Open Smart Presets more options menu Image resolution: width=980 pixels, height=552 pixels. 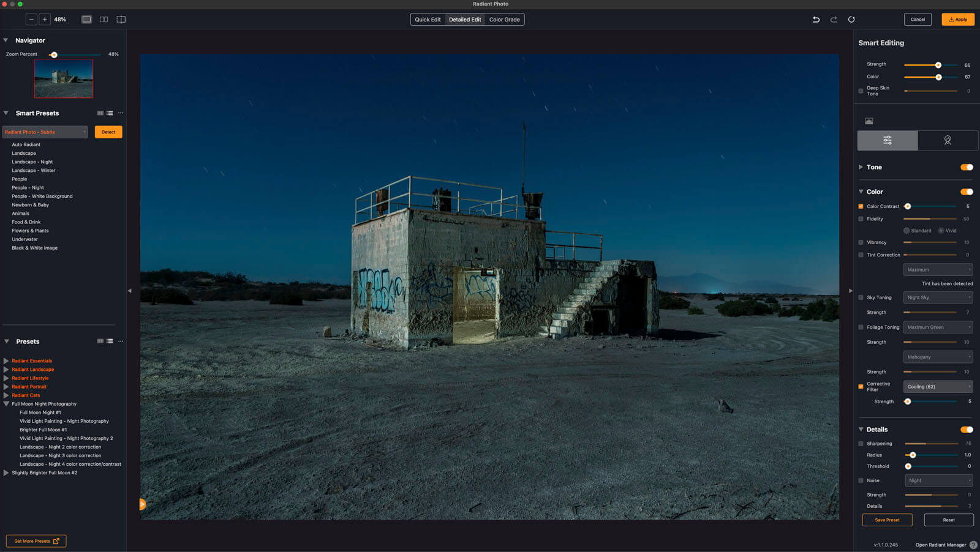coord(121,113)
